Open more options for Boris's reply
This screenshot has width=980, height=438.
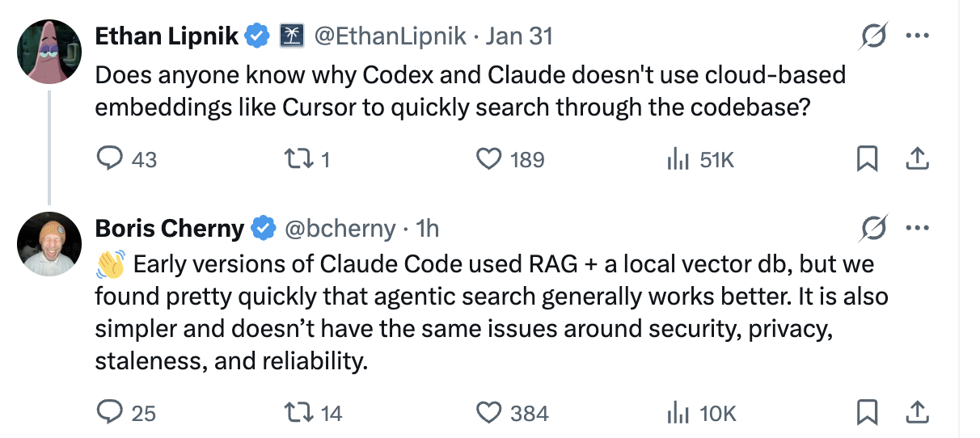pos(917,229)
